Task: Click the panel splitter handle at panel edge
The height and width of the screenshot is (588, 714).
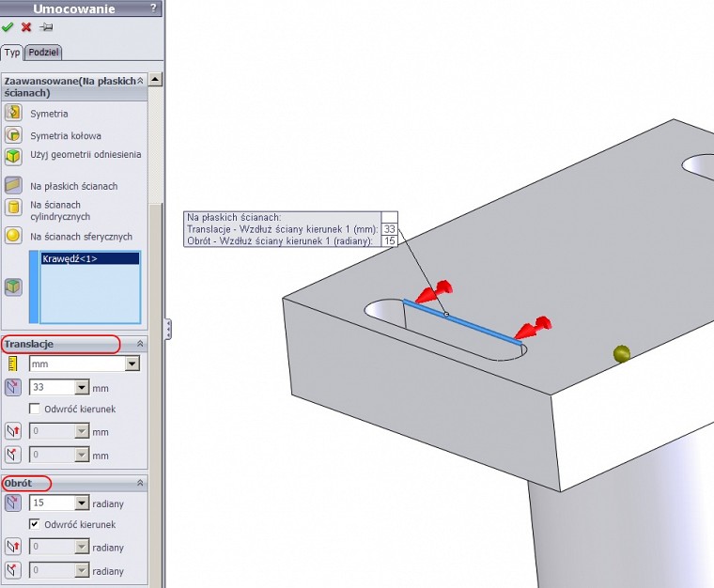Action: 168,329
